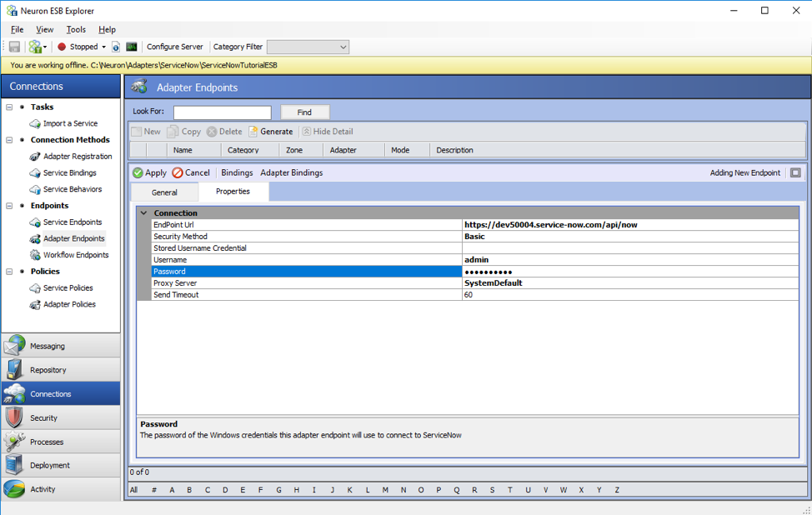Collapse the Endpoints tree group
The height and width of the screenshot is (515, 812).
(9, 206)
